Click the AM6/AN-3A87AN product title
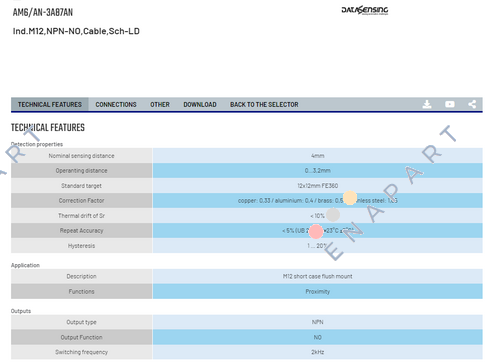Image resolution: width=500 pixels, height=362 pixels. pos(43,12)
